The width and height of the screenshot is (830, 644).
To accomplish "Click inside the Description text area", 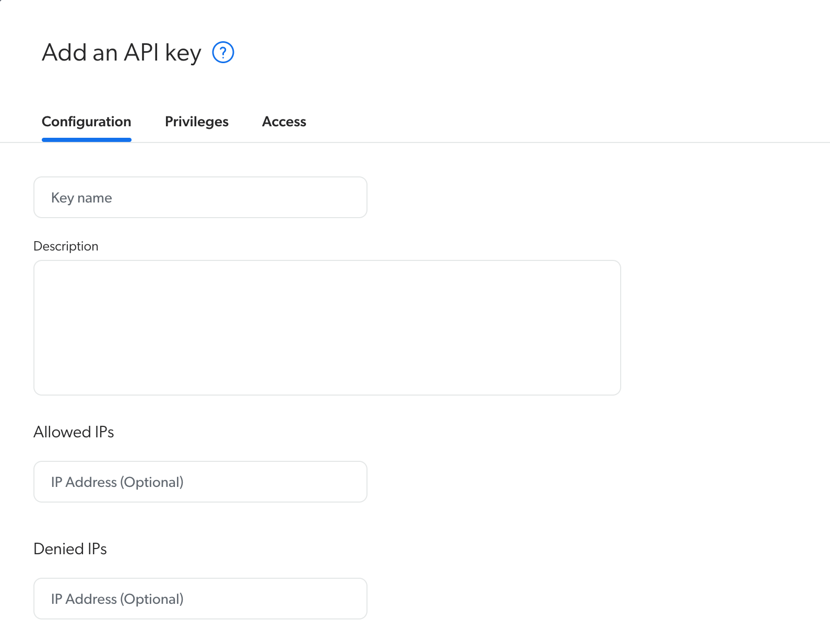I will pyautogui.click(x=327, y=328).
